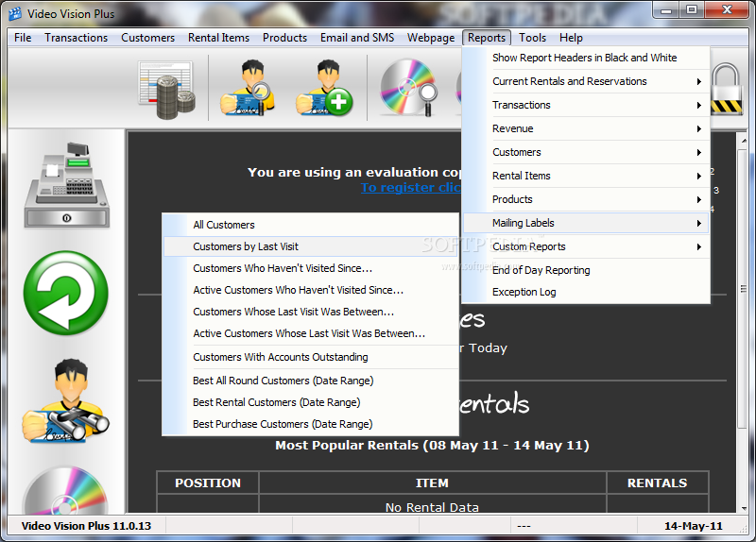Minimize the Video Vision Plus window
The image size is (756, 542).
pos(666,9)
